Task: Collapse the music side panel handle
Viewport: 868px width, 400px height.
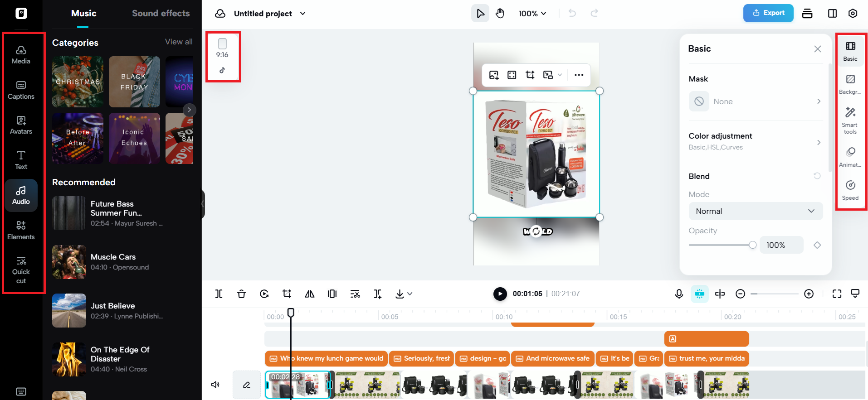Action: click(203, 204)
